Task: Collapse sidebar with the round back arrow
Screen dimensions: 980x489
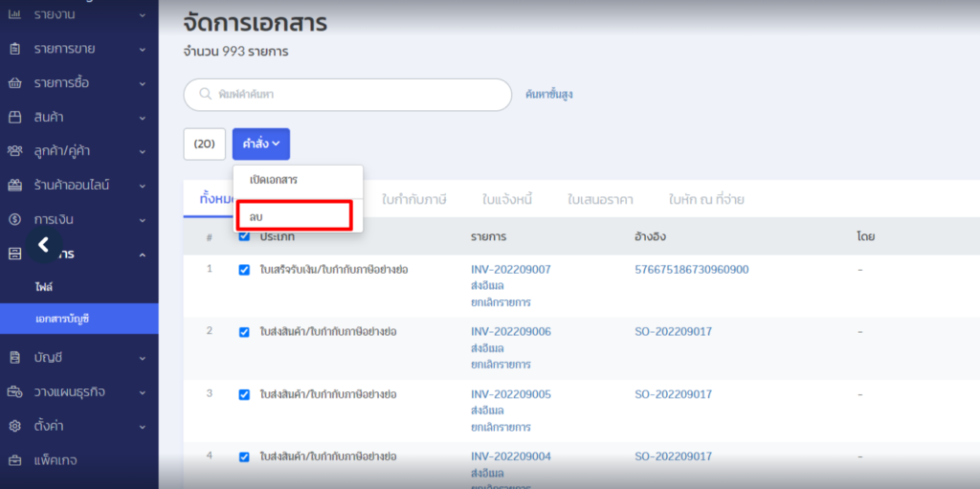Action: pos(43,245)
